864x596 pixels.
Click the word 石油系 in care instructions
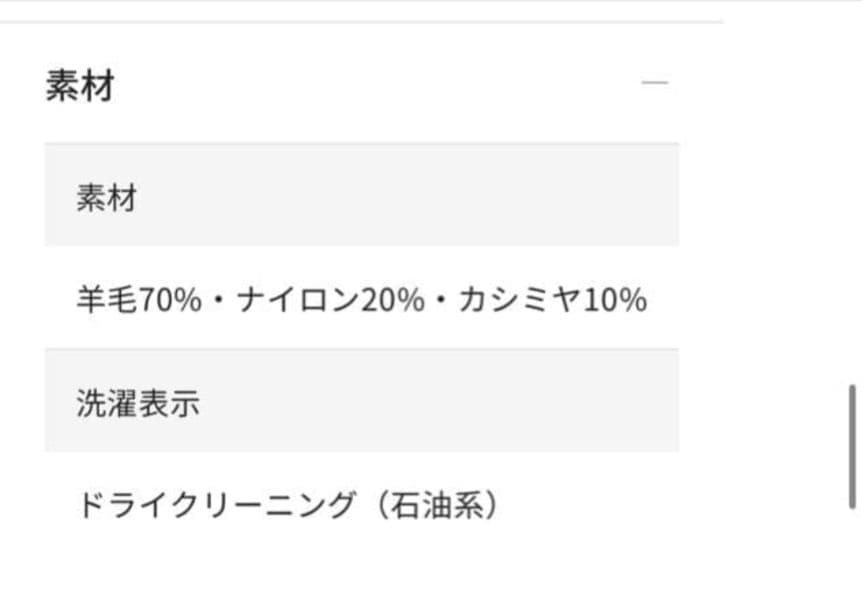434,505
